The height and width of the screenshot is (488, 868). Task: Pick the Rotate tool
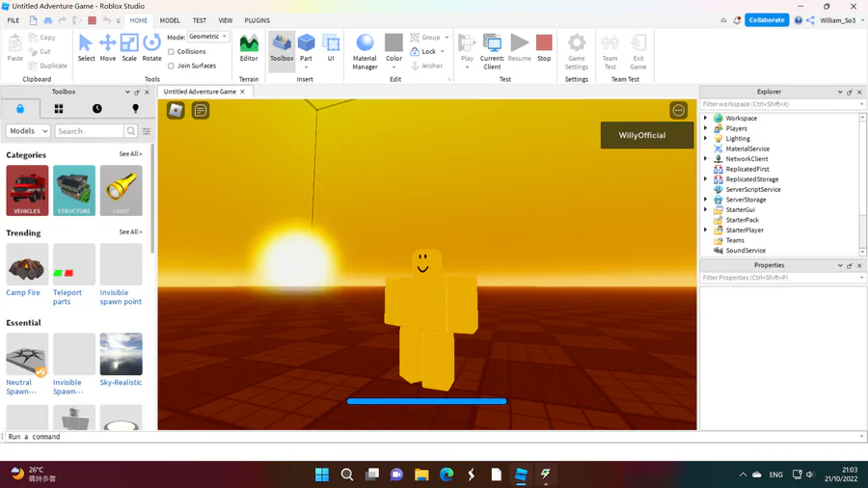(x=151, y=47)
